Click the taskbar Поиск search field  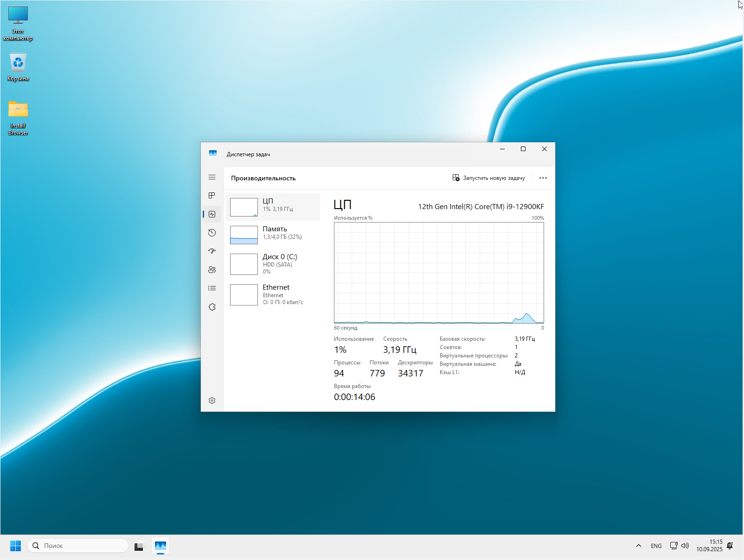pyautogui.click(x=78, y=546)
